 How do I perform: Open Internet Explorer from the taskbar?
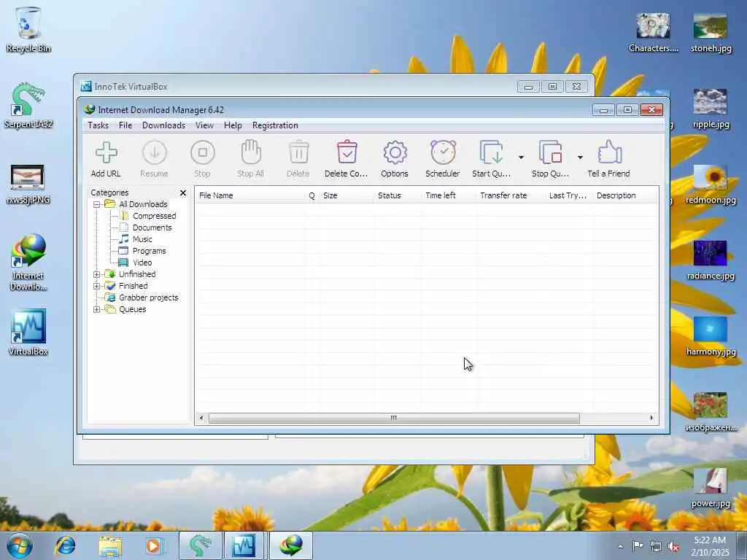[65, 545]
